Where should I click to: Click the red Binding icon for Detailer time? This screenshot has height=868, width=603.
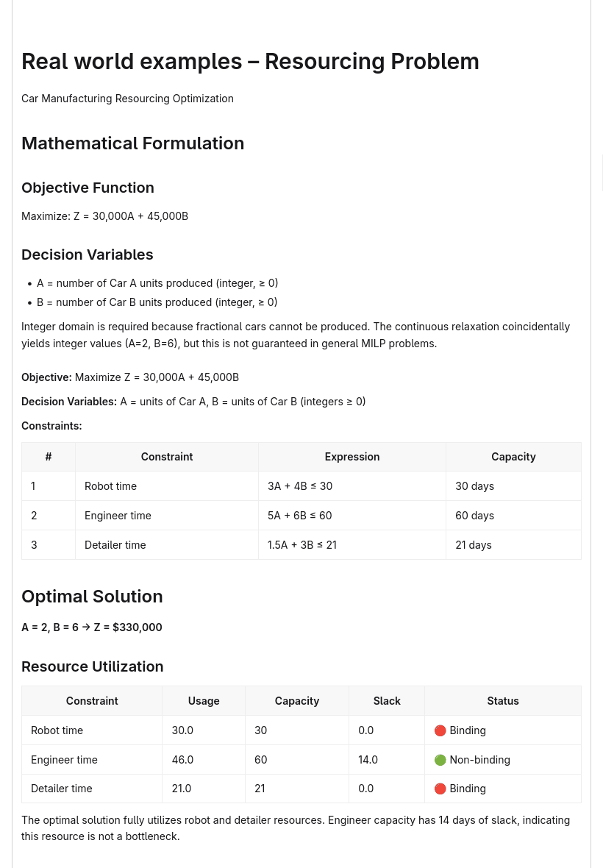tap(440, 789)
